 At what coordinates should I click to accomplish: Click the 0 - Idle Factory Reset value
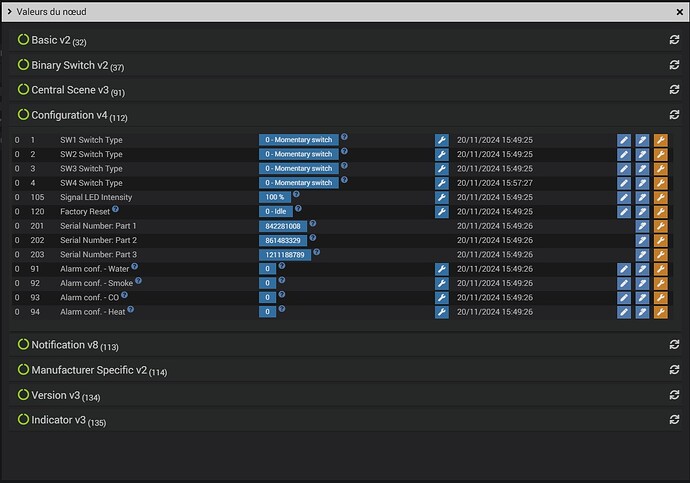(x=276, y=212)
